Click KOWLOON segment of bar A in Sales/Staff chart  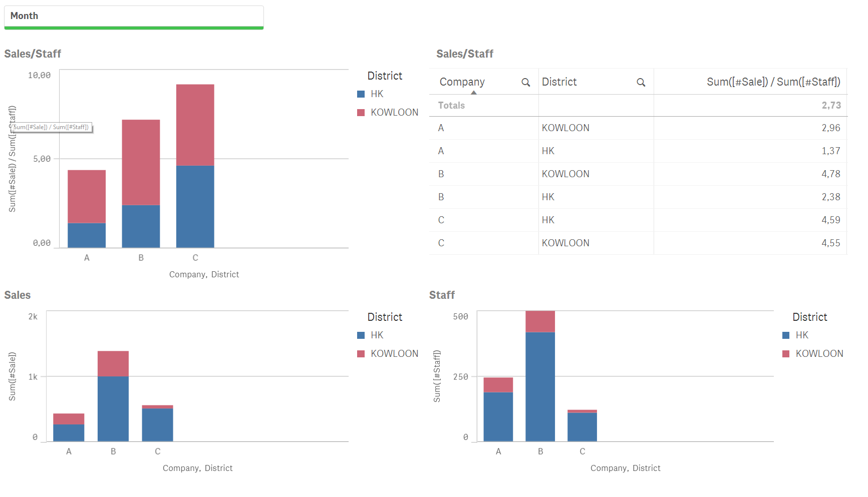[x=87, y=197]
